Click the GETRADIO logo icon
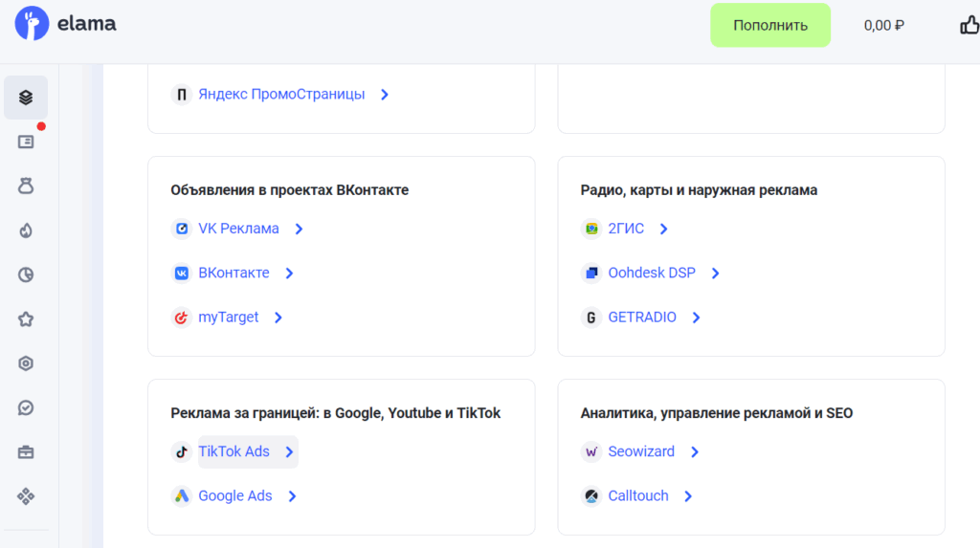This screenshot has height=548, width=980. [591, 318]
